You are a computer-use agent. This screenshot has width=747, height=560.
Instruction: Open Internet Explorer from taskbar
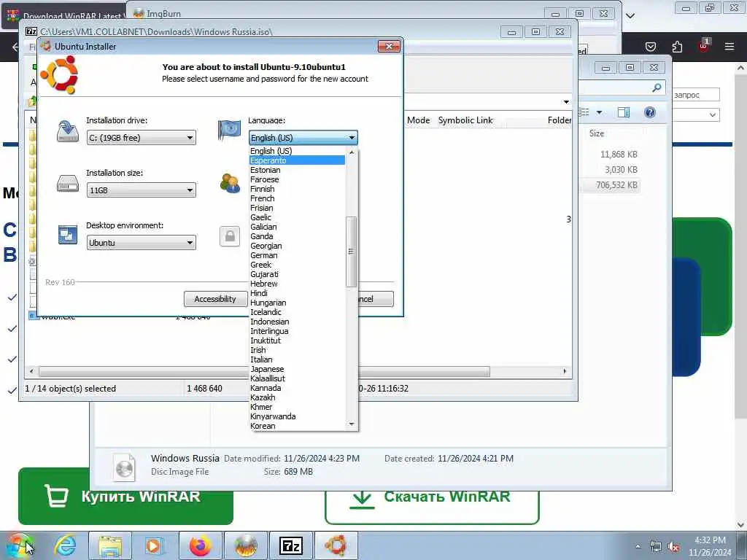(x=65, y=545)
